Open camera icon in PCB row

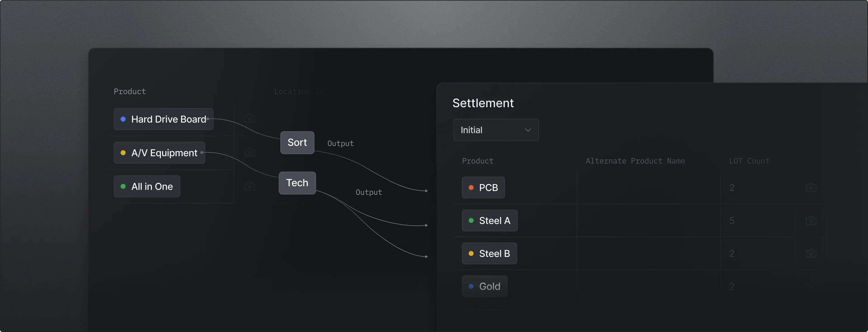811,187
